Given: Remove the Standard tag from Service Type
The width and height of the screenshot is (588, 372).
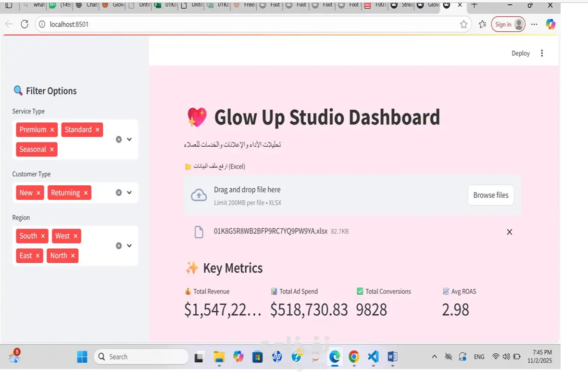Looking at the screenshot, I should pos(97,130).
